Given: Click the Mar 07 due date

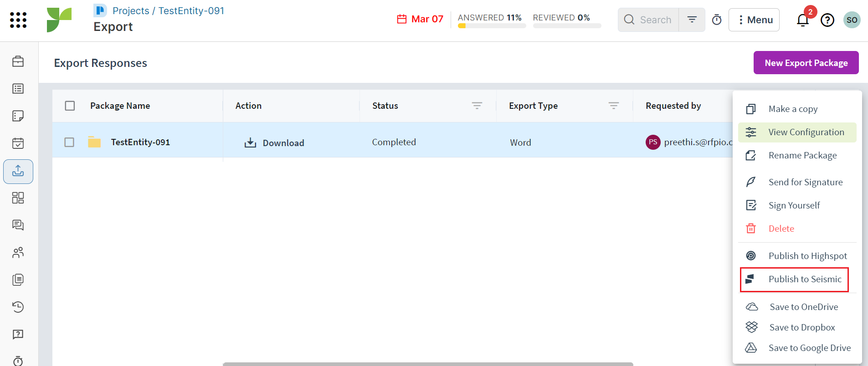Looking at the screenshot, I should 427,19.
